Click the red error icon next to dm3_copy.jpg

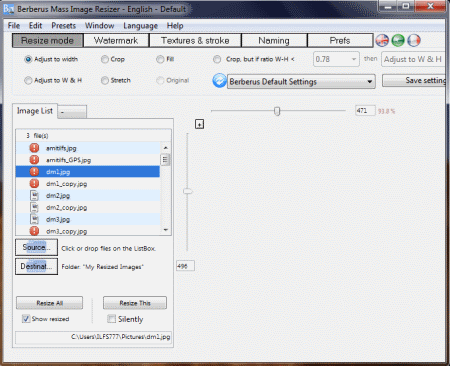click(34, 231)
